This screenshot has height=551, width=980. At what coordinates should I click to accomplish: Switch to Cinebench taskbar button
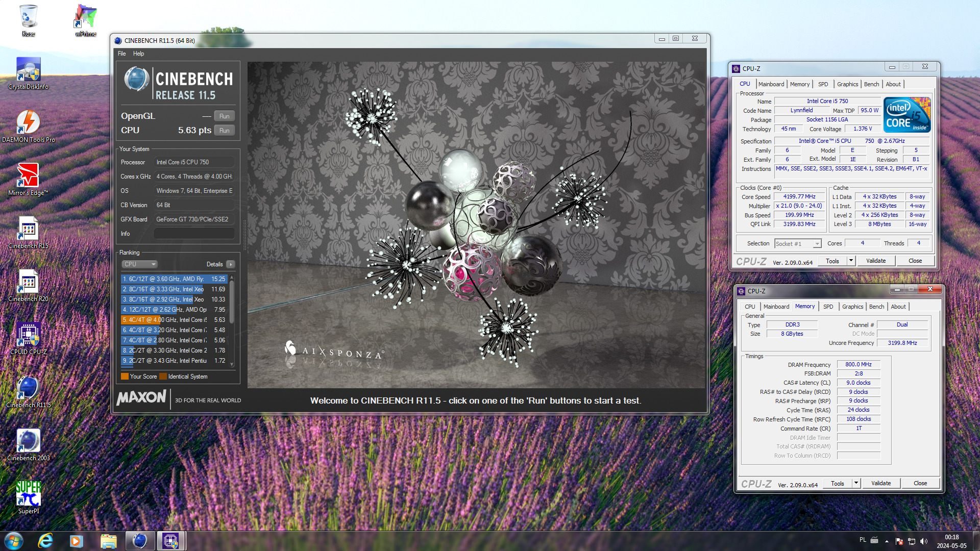(x=140, y=541)
